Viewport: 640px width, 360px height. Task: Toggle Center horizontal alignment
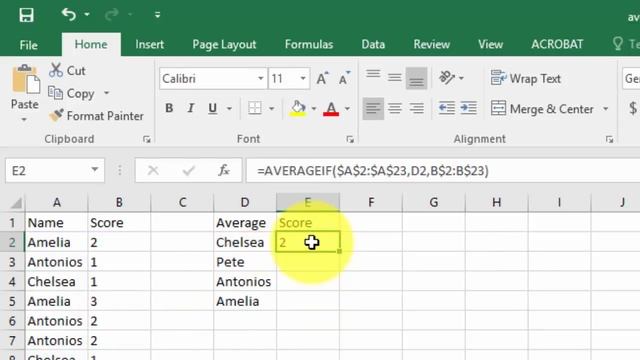(x=395, y=109)
